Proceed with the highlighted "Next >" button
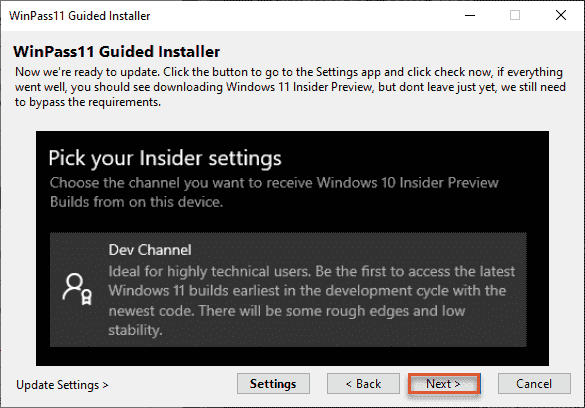The height and width of the screenshot is (408, 585). coord(444,383)
